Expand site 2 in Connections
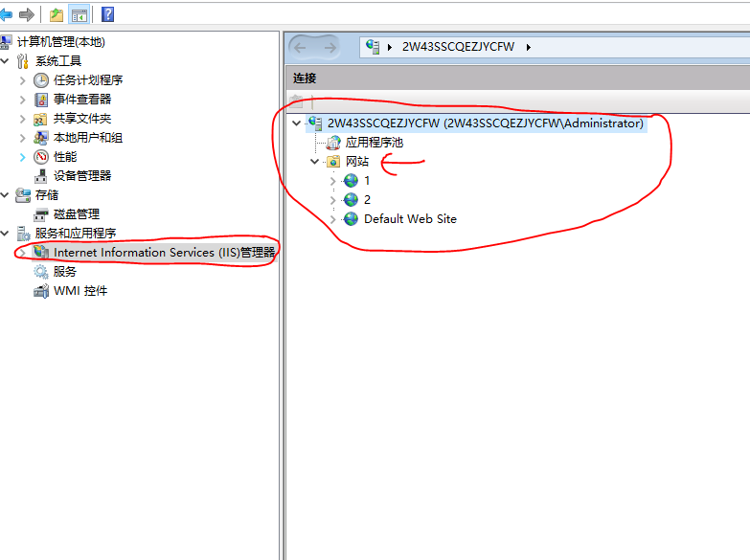This screenshot has width=750, height=560. (333, 200)
